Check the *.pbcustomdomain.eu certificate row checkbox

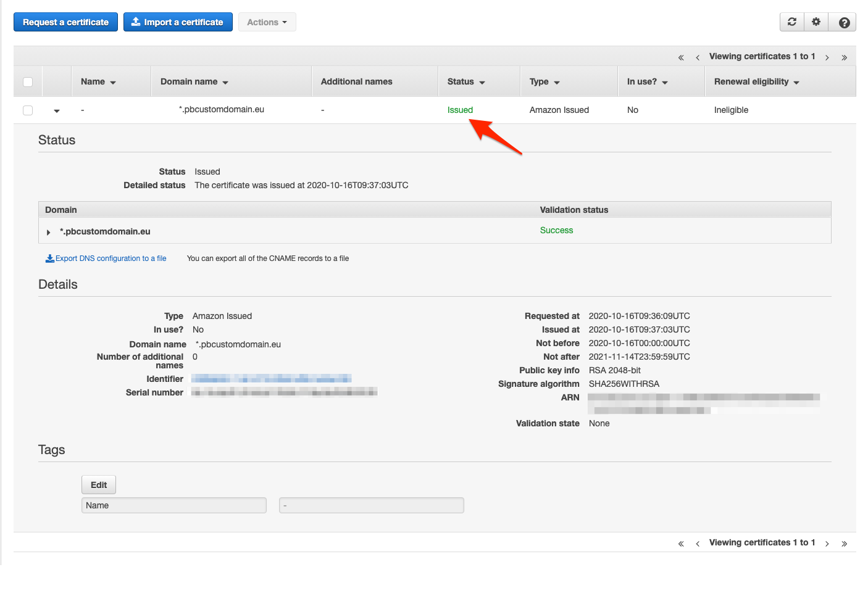[x=28, y=110]
